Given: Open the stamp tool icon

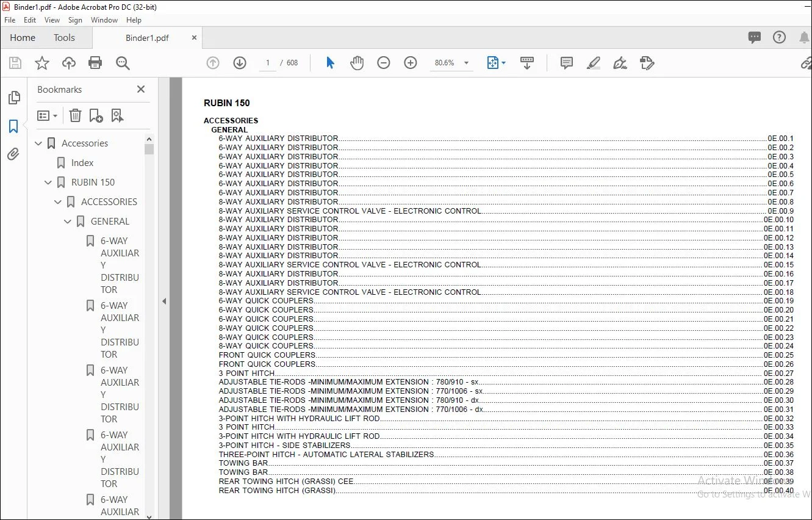Looking at the screenshot, I should coord(647,63).
